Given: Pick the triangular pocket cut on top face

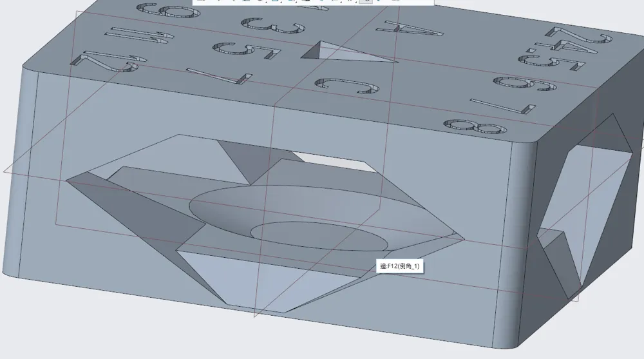Looking at the screenshot, I should tap(349, 52).
